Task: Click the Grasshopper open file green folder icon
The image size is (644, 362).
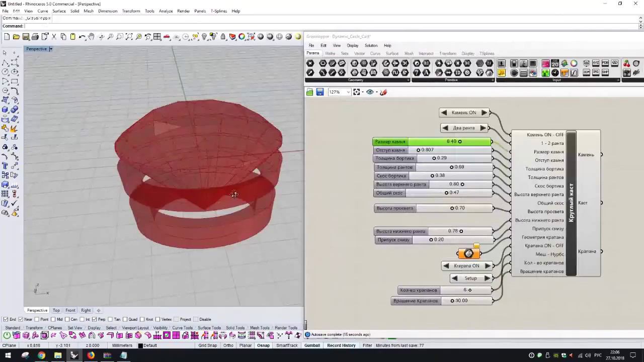Action: click(x=310, y=92)
